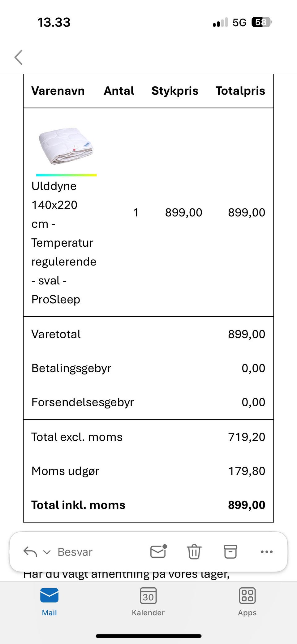Image resolution: width=297 pixels, height=644 pixels.
Task: Tap the Total inkl. moms row
Action: (x=148, y=505)
